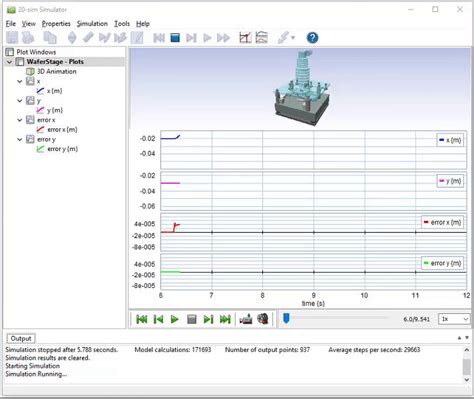Screen dimensions: 474x399
Task: Select the error y (m) curve item
Action: tap(62, 149)
